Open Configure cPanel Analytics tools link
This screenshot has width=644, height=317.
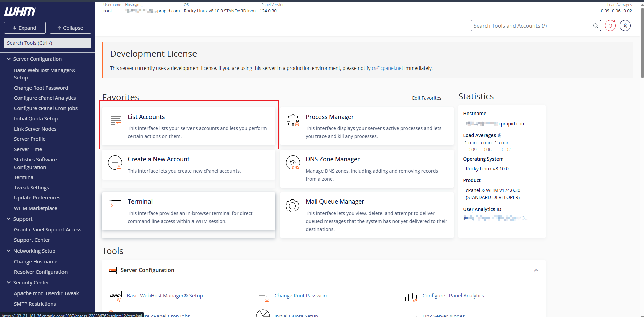[x=453, y=296]
